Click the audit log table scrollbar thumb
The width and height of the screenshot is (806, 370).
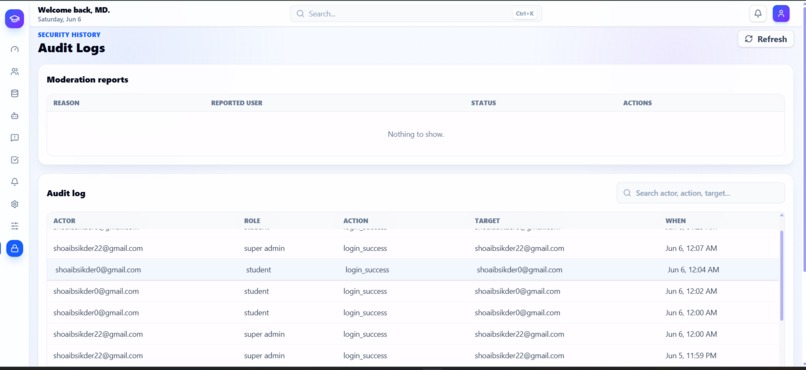pos(782,275)
